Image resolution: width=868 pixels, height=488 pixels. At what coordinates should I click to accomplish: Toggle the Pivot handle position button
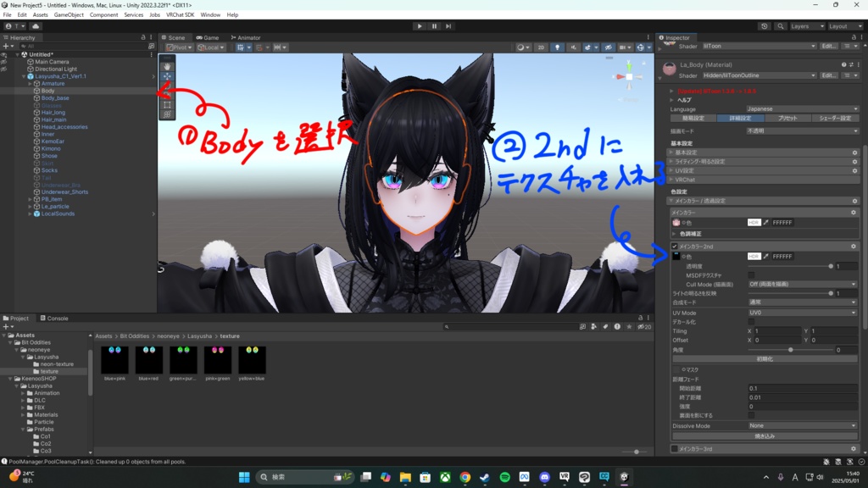click(x=180, y=47)
